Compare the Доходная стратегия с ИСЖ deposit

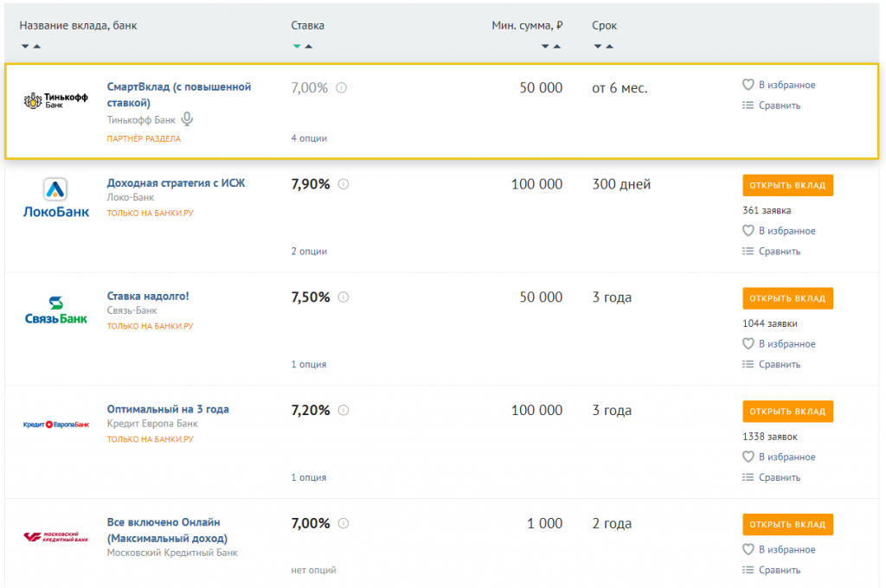[771, 252]
